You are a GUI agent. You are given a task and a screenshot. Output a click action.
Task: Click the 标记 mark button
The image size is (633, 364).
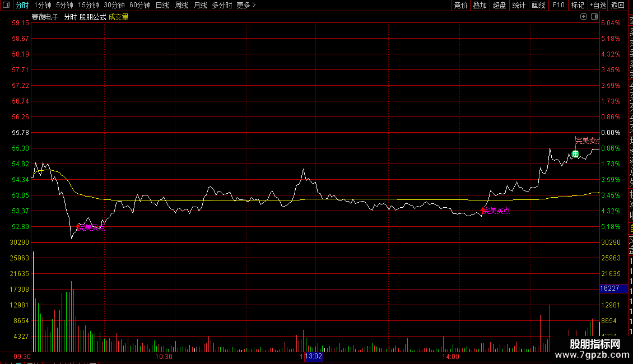pyautogui.click(x=578, y=5)
